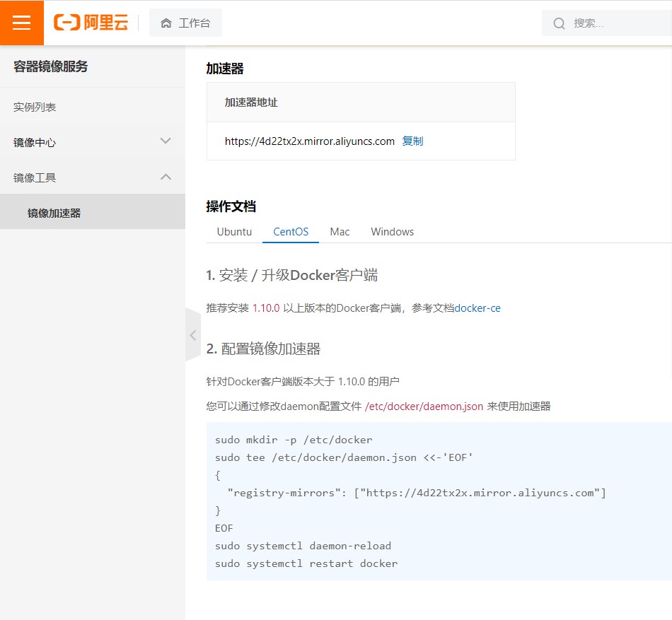
Task: Click the Alibaba Cloud logo
Action: coord(91,22)
